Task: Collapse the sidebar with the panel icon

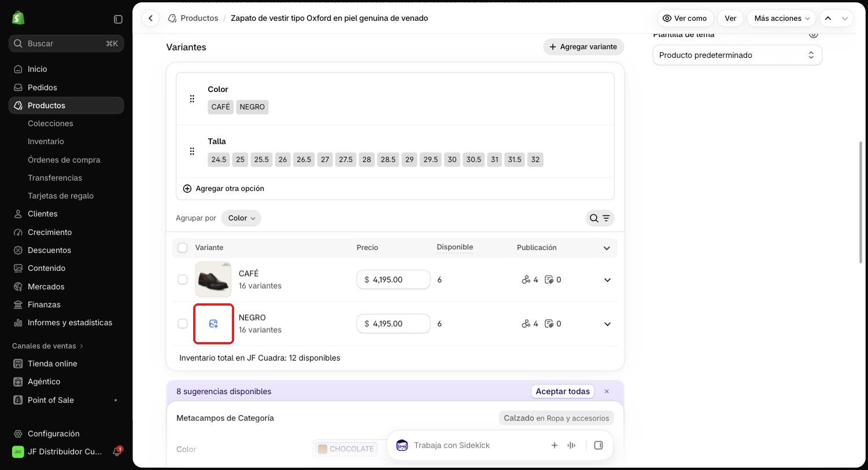Action: [x=118, y=19]
